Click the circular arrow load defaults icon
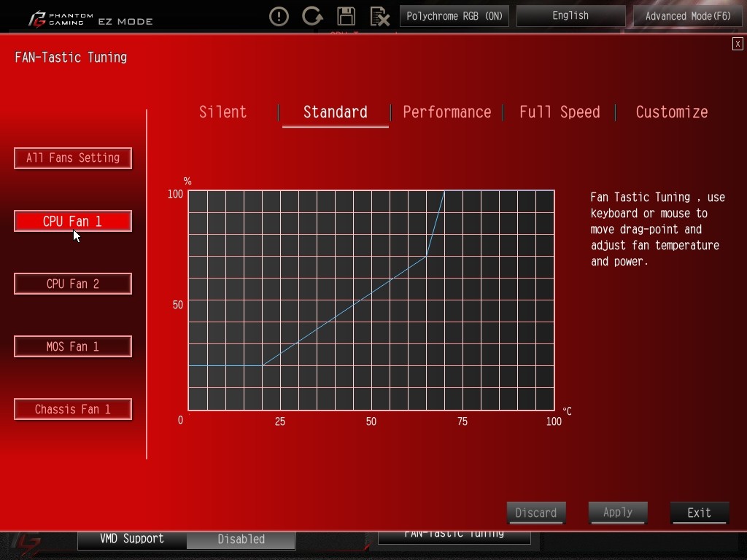This screenshot has width=747, height=560. click(312, 16)
